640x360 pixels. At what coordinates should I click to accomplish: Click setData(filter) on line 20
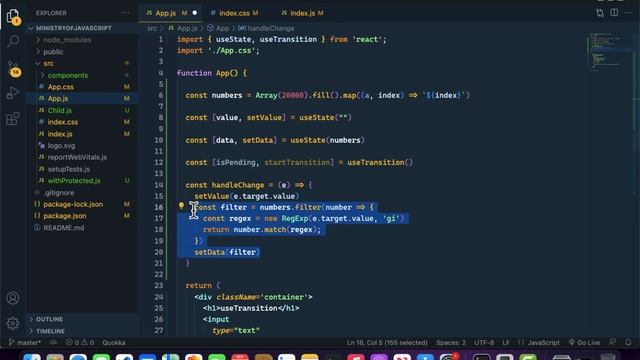(x=227, y=252)
